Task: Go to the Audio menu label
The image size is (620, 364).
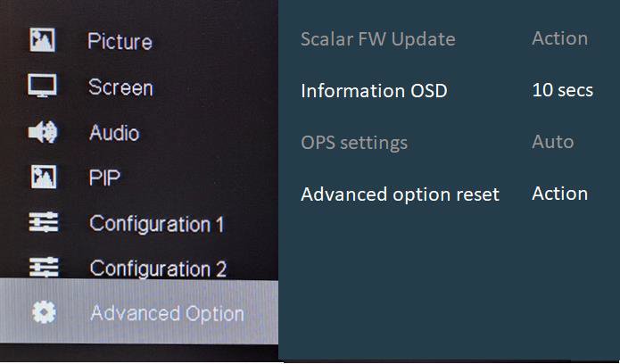Action: pos(114,133)
